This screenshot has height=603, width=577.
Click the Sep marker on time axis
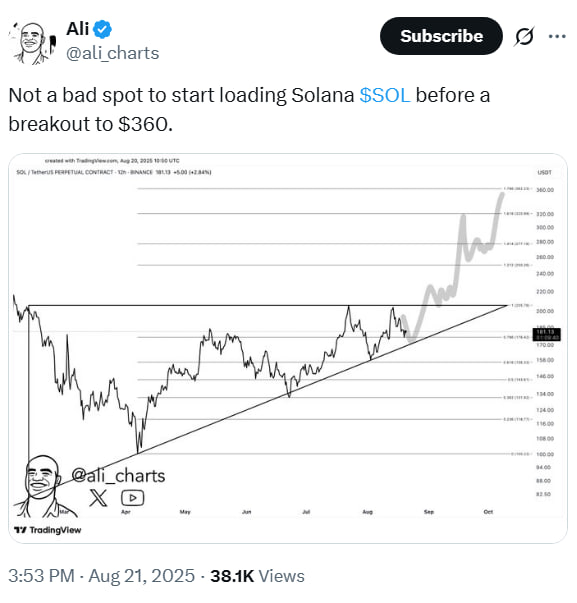click(x=429, y=512)
